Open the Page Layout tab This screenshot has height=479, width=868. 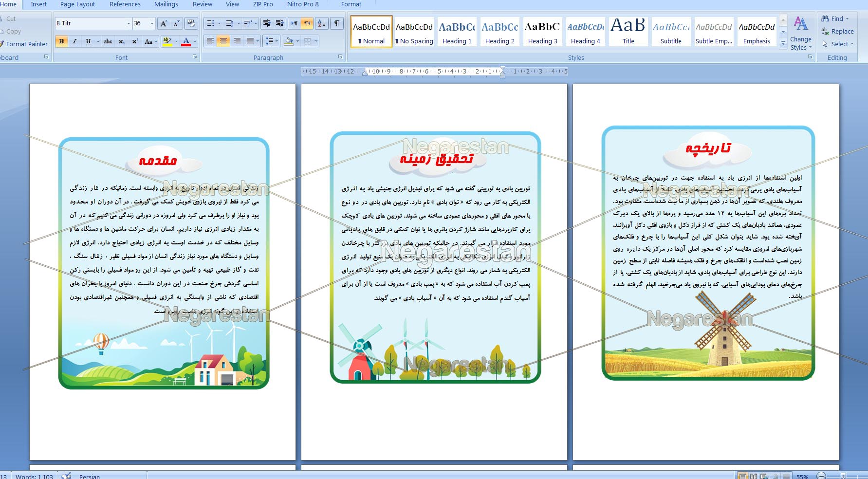point(77,4)
